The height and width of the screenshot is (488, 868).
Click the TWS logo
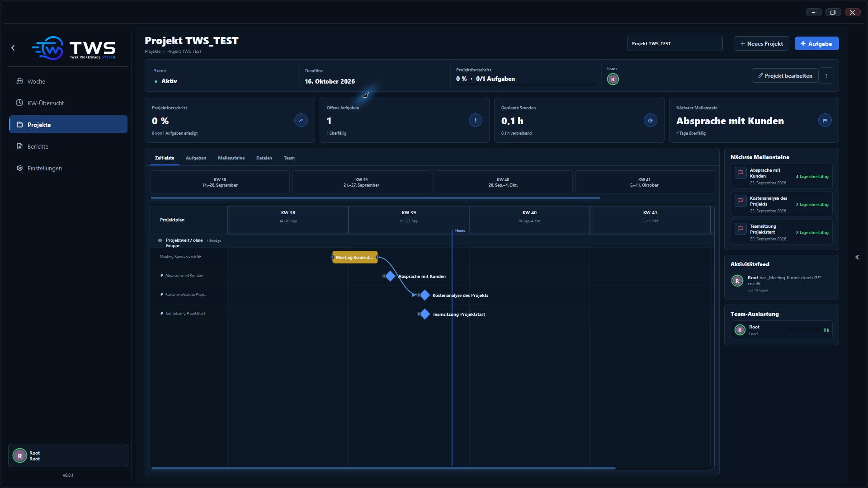tap(74, 48)
